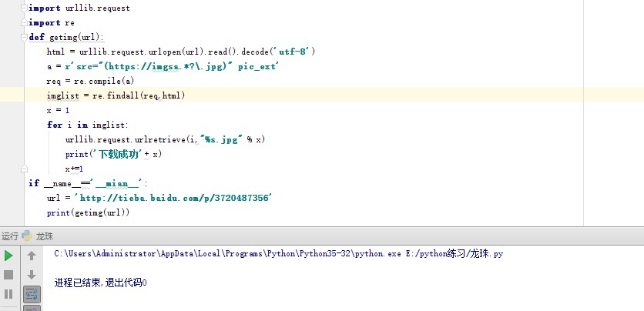
Task: Collapse the def getimg function block
Action: coord(24,37)
